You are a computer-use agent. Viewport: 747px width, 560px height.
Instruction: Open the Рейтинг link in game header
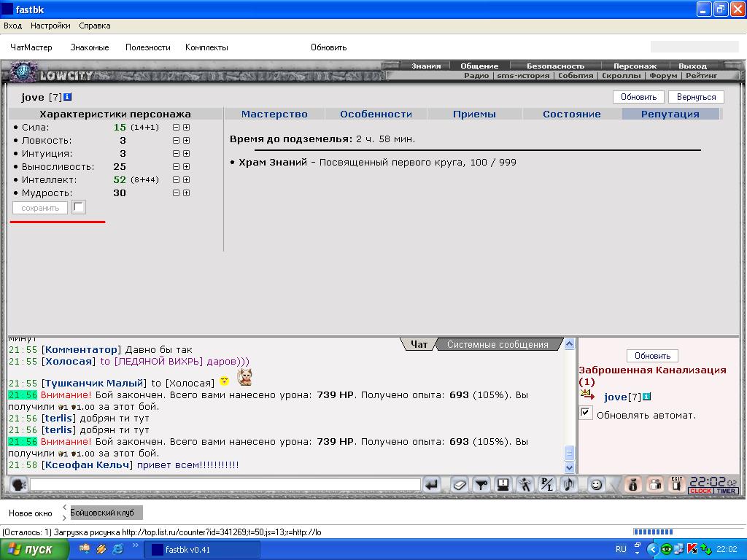(701, 75)
